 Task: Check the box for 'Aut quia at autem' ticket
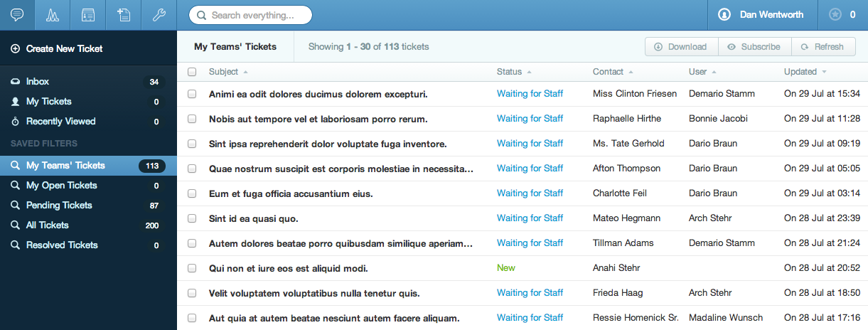tap(192, 318)
